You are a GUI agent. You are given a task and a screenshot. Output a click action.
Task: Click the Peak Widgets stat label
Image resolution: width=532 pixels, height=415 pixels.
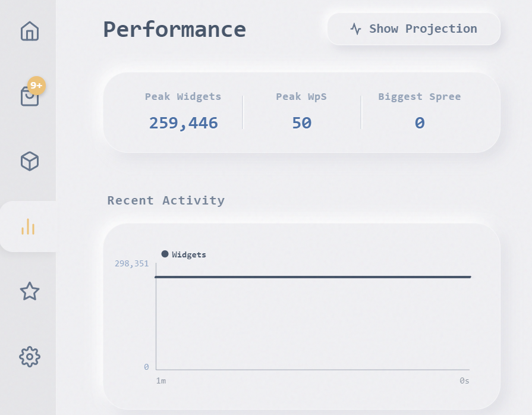tap(183, 96)
